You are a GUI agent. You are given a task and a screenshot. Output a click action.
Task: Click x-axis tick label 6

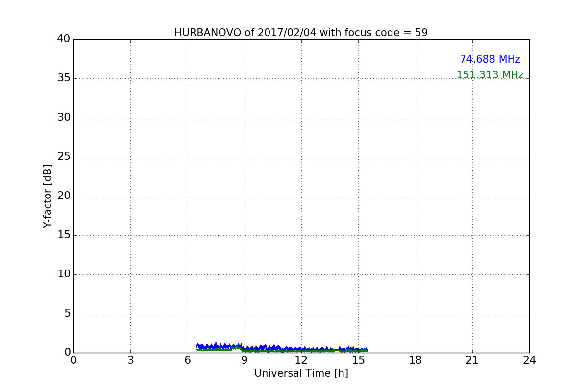[x=188, y=360]
